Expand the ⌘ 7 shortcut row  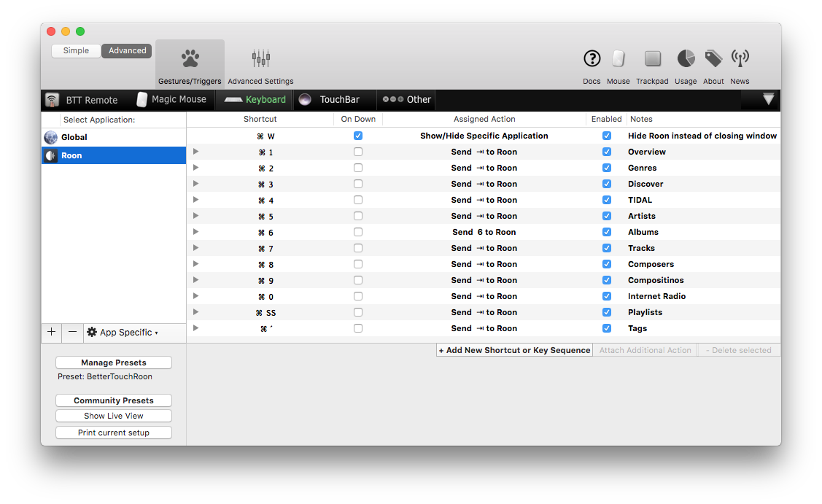click(x=195, y=247)
